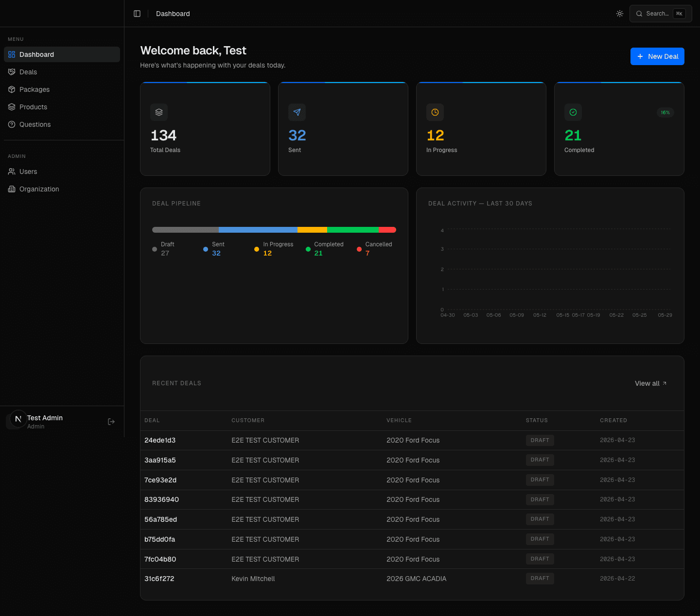Click the logout icon beside Test Admin
This screenshot has width=700, height=616.
pyautogui.click(x=111, y=422)
